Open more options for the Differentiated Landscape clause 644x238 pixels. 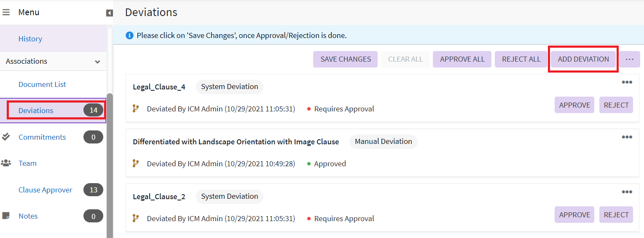pos(627,137)
